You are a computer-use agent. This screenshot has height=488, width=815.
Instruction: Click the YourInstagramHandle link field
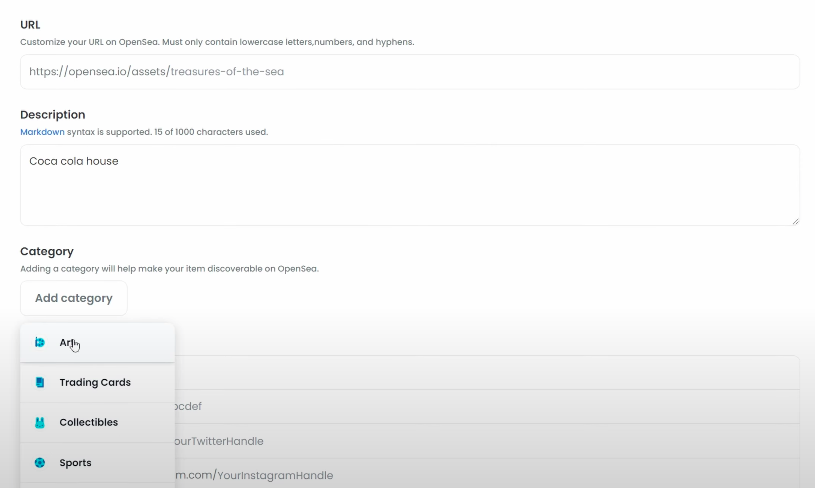(x=487, y=476)
